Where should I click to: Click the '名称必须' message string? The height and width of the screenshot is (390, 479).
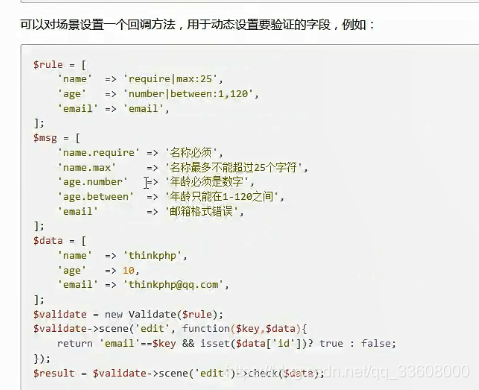tap(191, 153)
